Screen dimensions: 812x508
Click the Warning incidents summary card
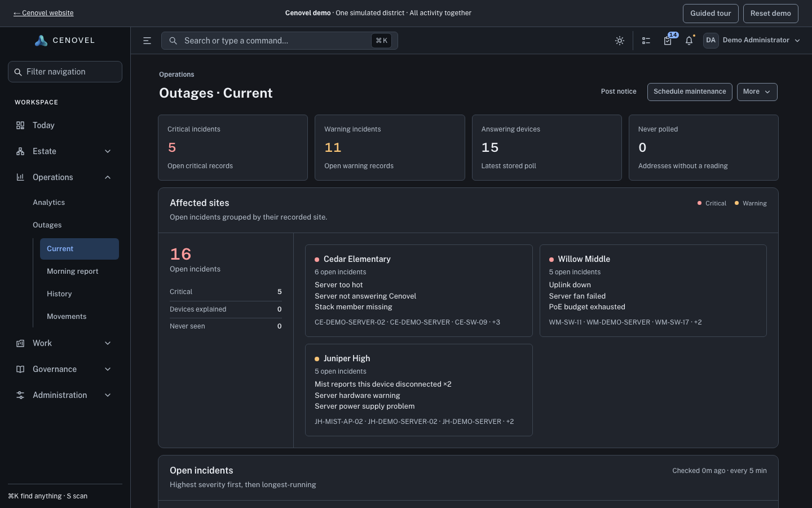point(390,148)
